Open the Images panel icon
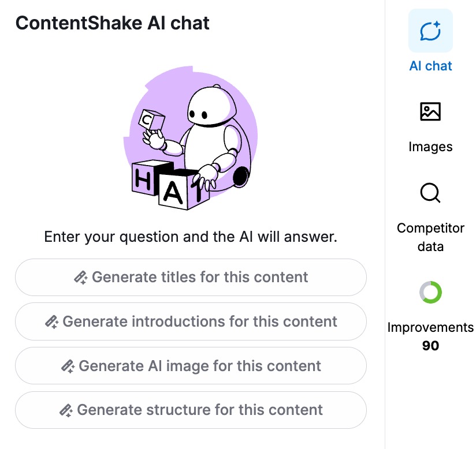Image resolution: width=476 pixels, height=449 pixels. click(x=430, y=111)
